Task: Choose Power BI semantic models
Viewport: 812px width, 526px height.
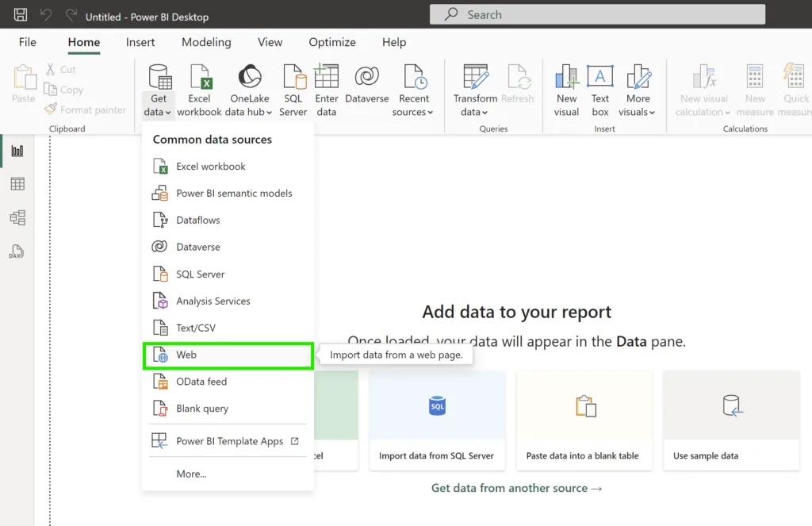Action: 228,194
